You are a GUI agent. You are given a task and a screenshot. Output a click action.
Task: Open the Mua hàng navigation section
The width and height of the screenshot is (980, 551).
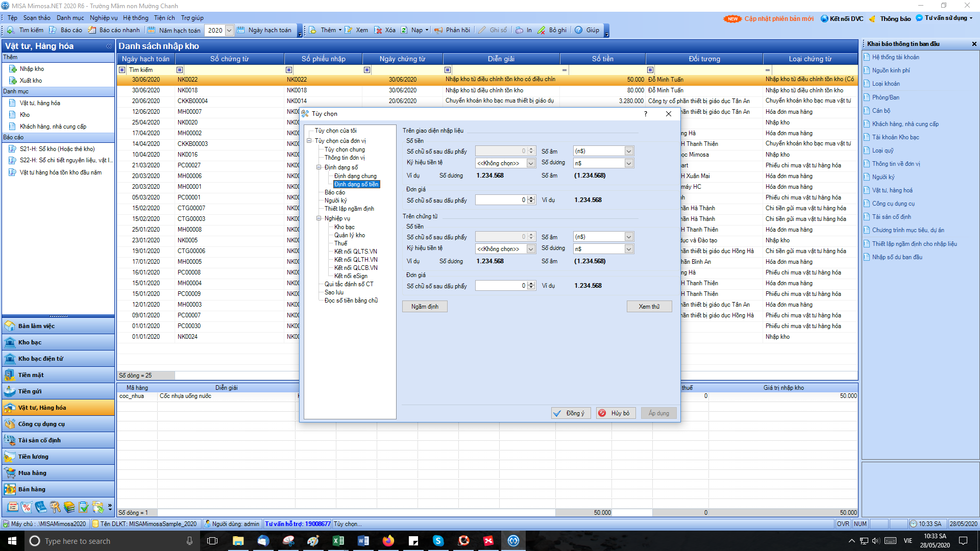[58, 473]
